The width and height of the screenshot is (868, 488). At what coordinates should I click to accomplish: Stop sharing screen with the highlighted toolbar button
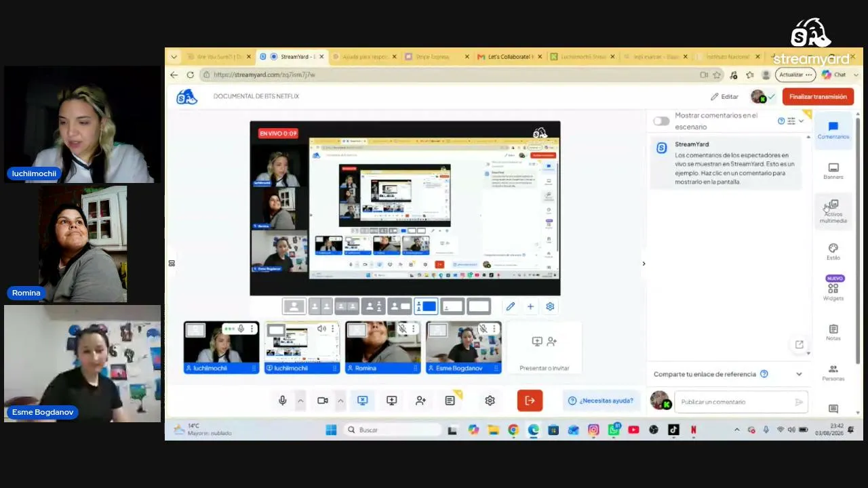click(362, 401)
